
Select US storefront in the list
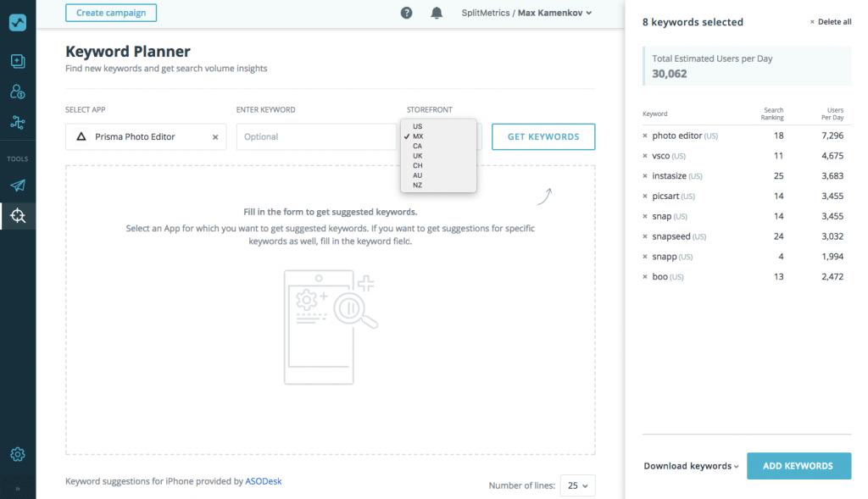click(420, 126)
